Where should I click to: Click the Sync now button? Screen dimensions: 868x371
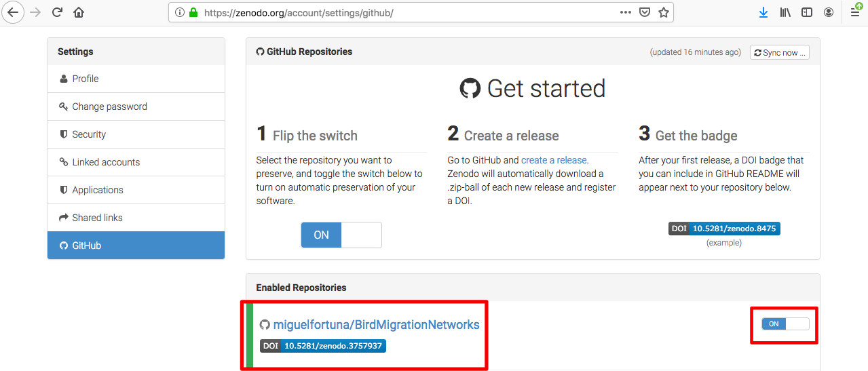pyautogui.click(x=779, y=52)
